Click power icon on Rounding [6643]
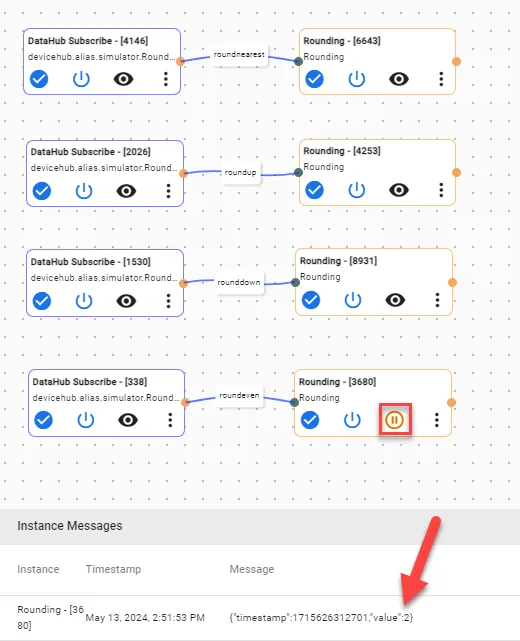This screenshot has width=520, height=641. [x=356, y=79]
